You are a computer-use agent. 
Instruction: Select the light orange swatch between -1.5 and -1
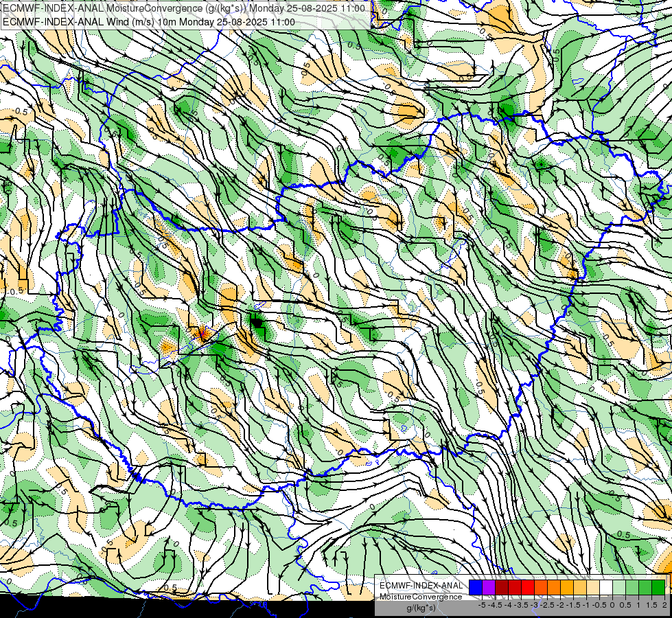point(580,587)
